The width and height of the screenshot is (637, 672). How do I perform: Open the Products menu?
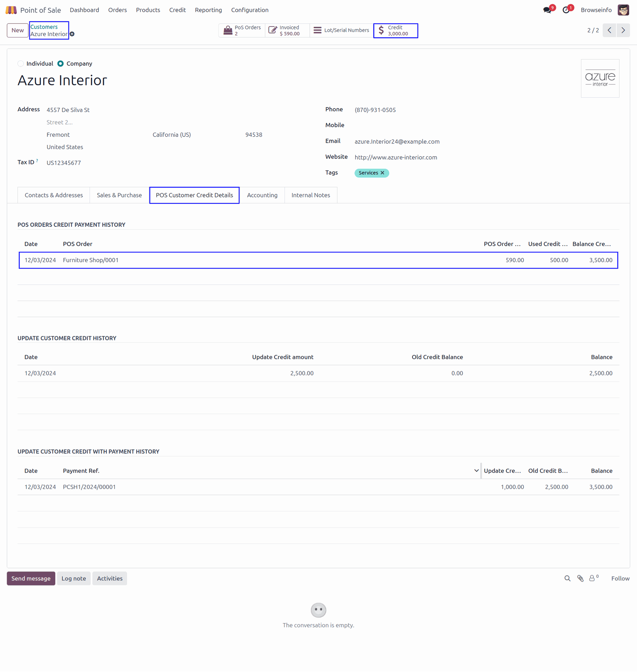coord(148,10)
